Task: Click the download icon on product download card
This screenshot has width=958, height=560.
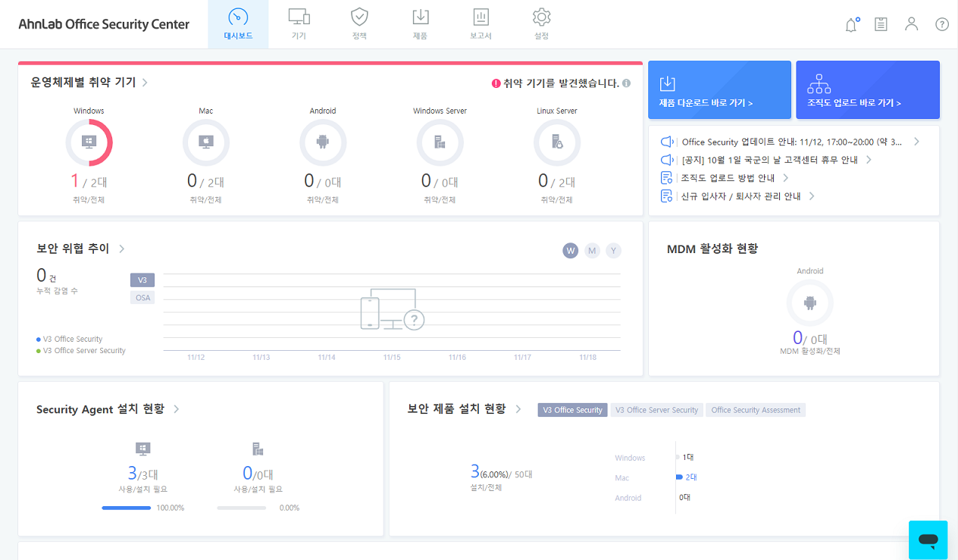Action: pos(667,83)
